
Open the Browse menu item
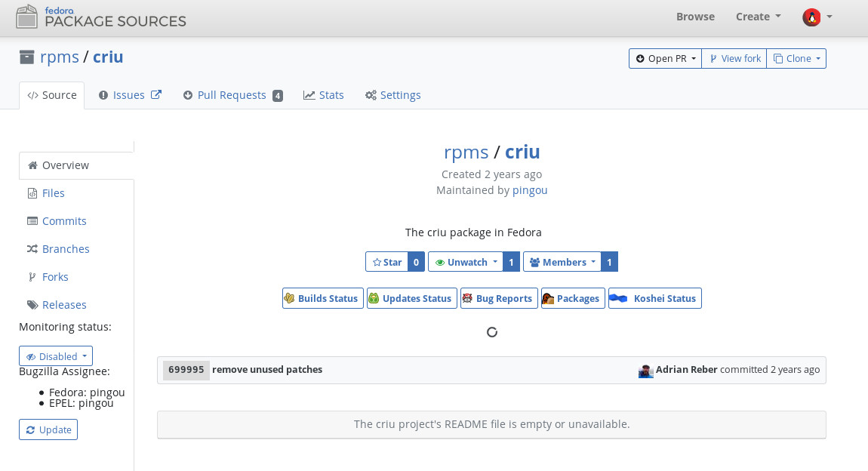pyautogui.click(x=695, y=17)
